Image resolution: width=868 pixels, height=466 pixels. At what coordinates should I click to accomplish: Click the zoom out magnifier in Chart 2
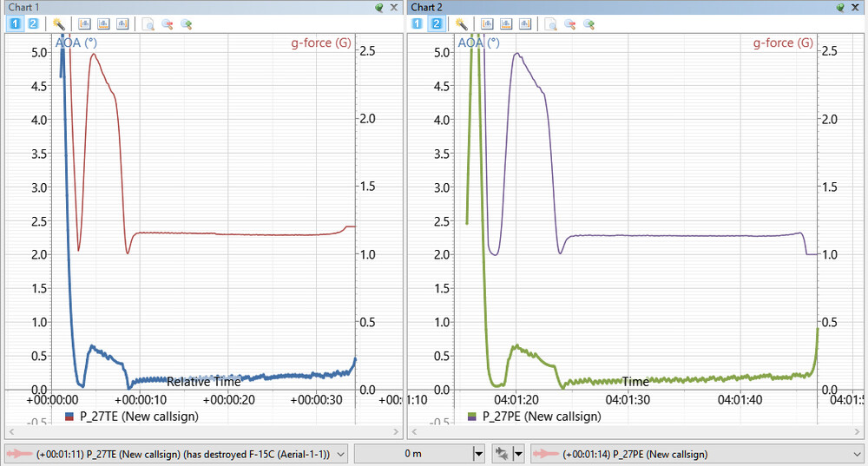(x=569, y=23)
